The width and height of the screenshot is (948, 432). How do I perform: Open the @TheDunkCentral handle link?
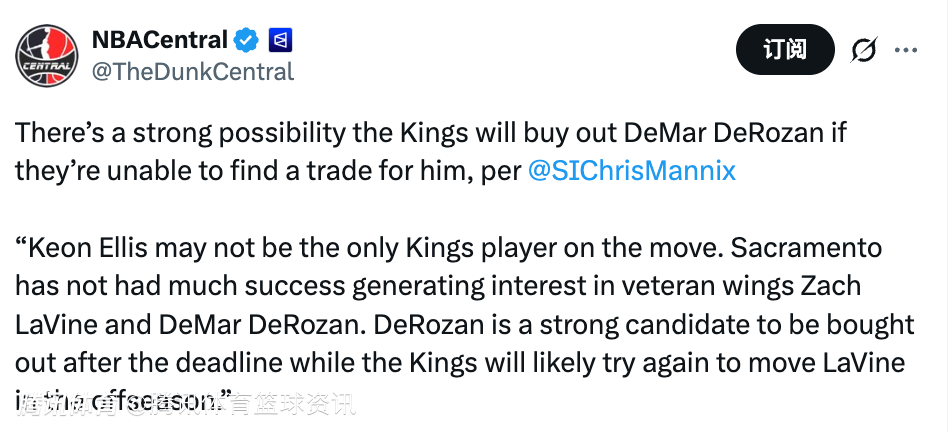[193, 71]
